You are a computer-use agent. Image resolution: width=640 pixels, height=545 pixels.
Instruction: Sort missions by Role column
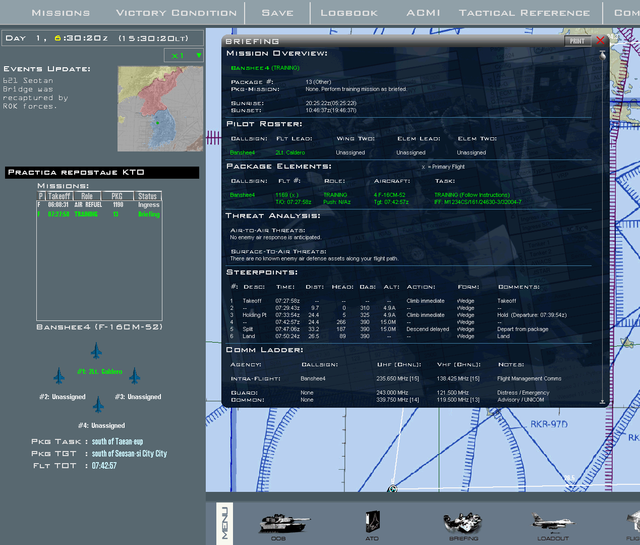click(x=87, y=196)
